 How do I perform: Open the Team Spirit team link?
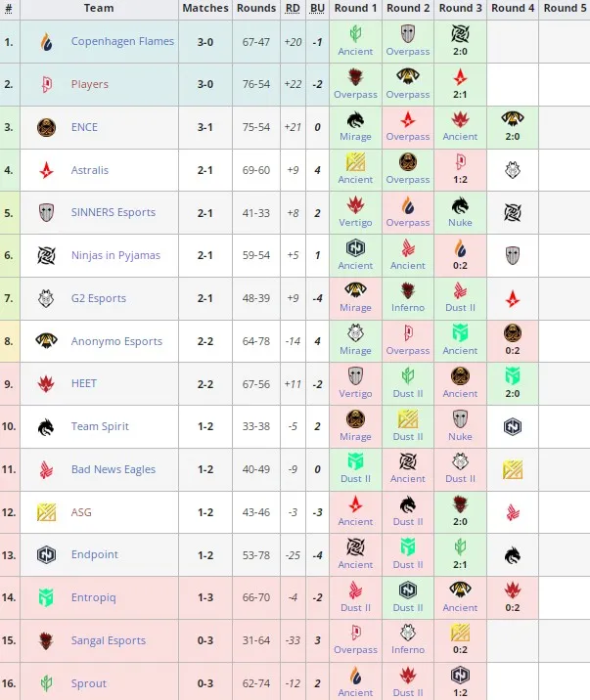tap(100, 426)
